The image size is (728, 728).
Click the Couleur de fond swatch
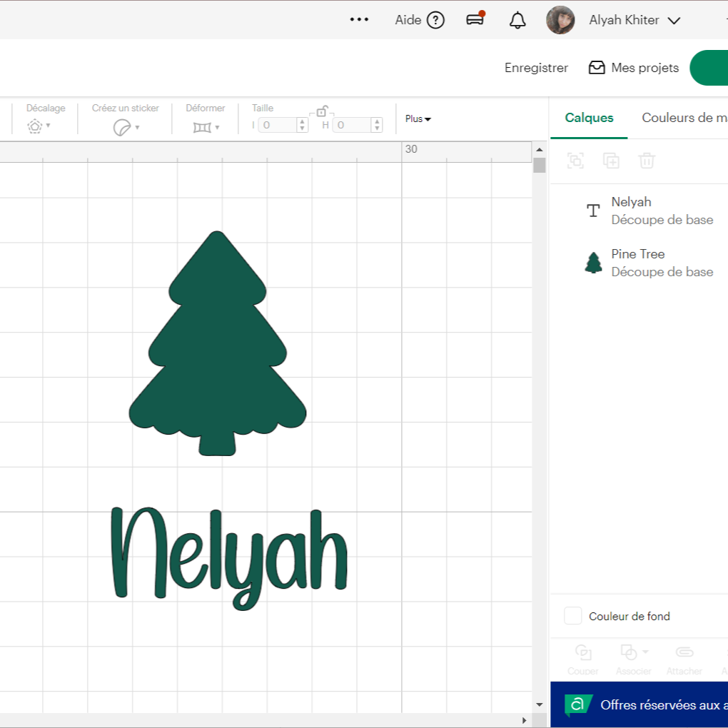tap(573, 616)
